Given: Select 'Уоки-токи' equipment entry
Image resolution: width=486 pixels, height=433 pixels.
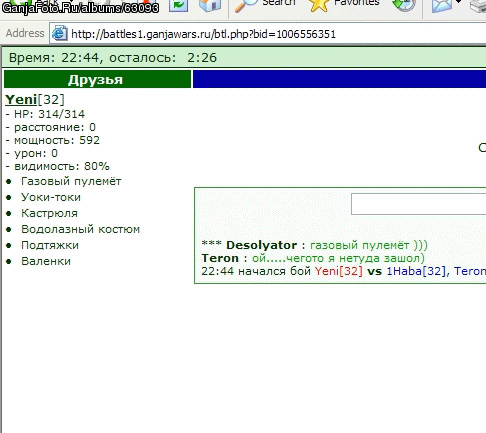Looking at the screenshot, I should (x=51, y=197).
